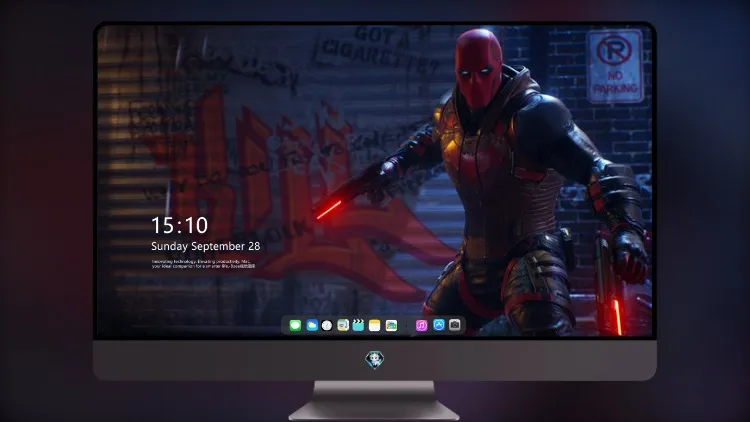The image size is (750, 422).
Task: Launch the gray Camera app in the dock
Action: tap(455, 325)
